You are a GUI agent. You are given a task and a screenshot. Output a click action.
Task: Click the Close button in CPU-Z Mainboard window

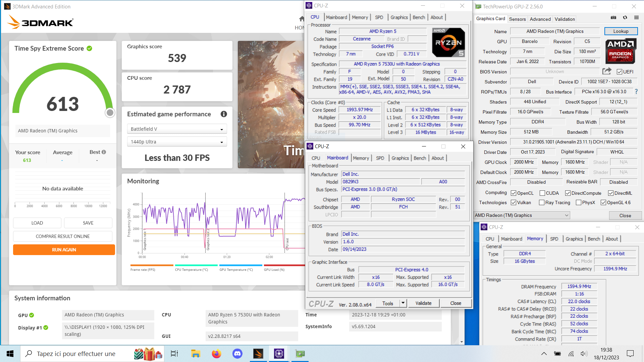(455, 303)
